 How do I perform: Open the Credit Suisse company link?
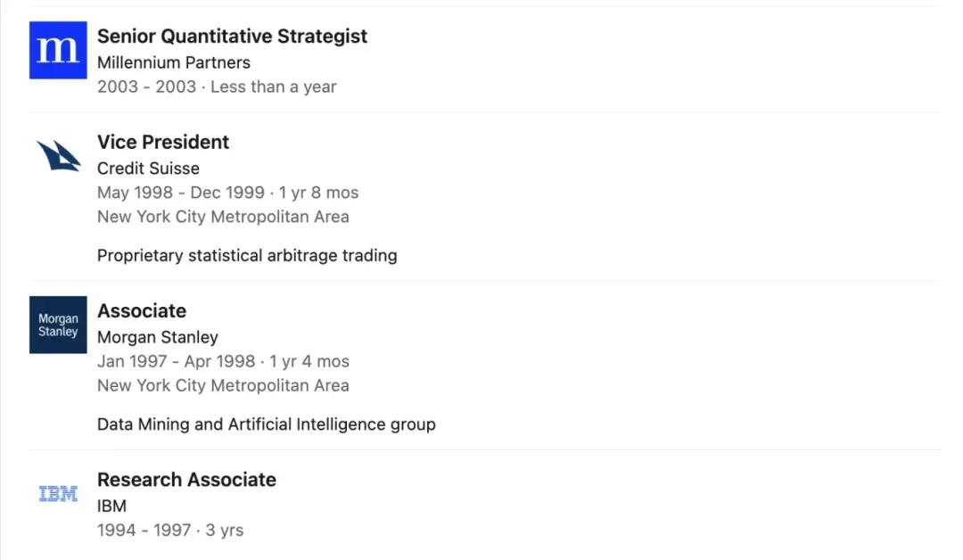148,169
